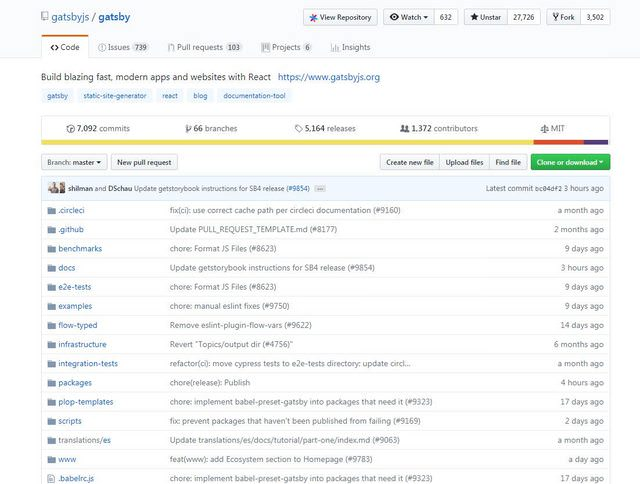Open the Pull requests tab
Screen dimensions: 640x484
[x=205, y=47]
